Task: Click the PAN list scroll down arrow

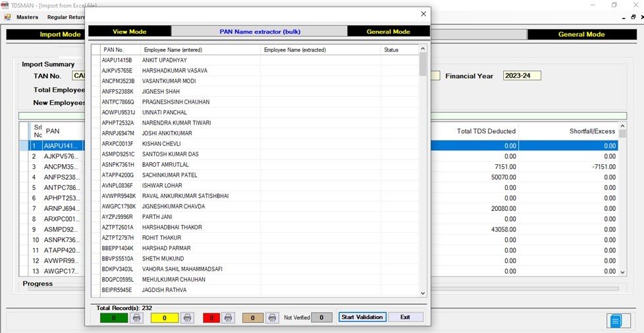Action: [x=423, y=293]
